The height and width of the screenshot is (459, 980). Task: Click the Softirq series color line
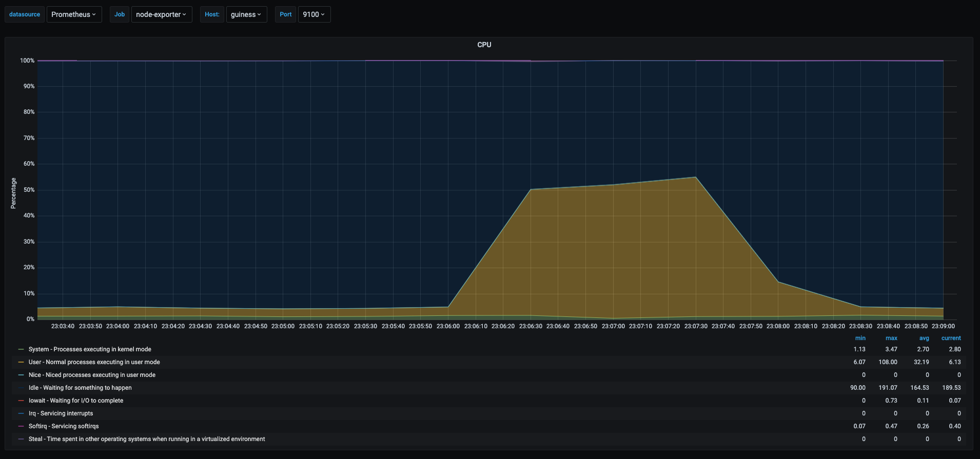pos(21,426)
